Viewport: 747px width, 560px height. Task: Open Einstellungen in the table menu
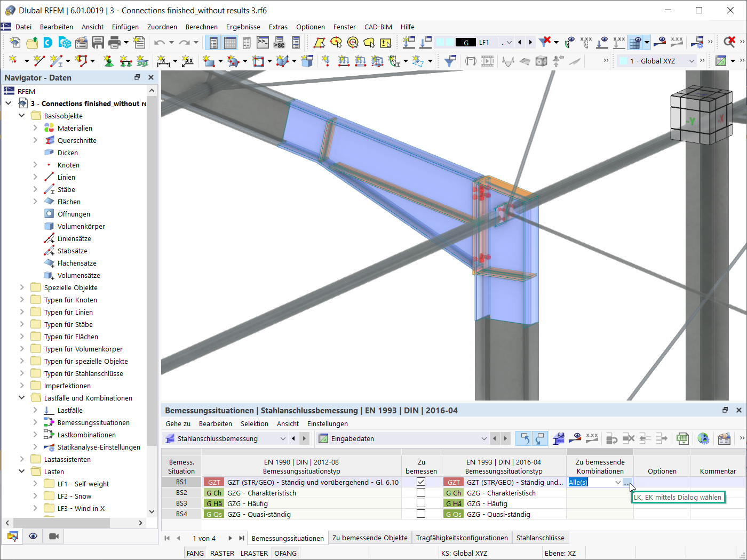328,423
